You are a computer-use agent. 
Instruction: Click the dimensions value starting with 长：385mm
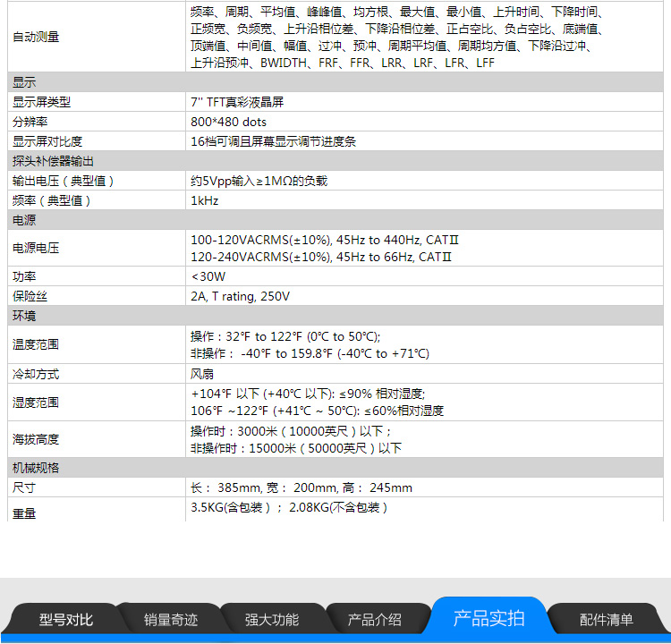302,488
